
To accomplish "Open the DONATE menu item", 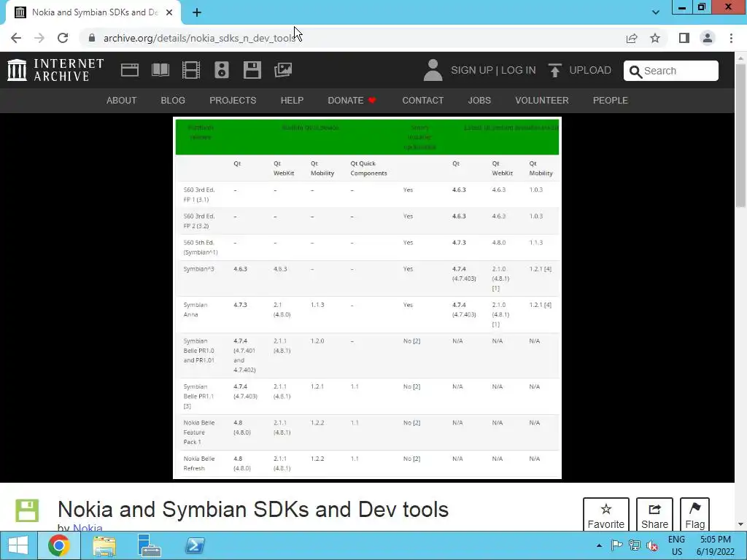I will [352, 101].
